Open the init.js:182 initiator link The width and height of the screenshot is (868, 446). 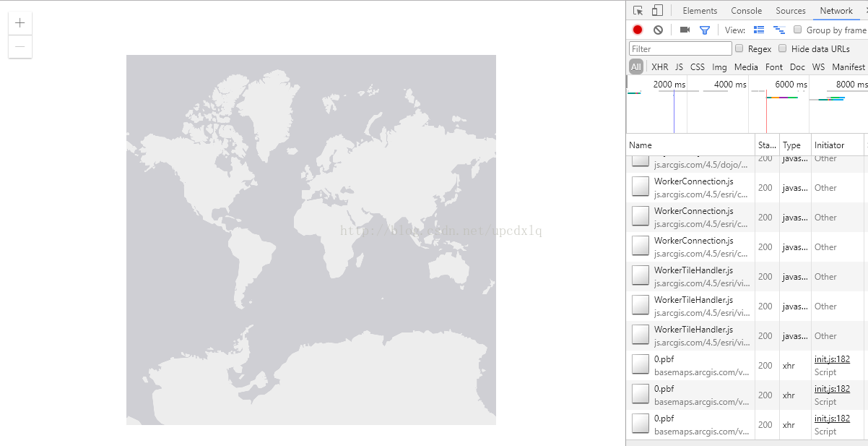pyautogui.click(x=832, y=359)
